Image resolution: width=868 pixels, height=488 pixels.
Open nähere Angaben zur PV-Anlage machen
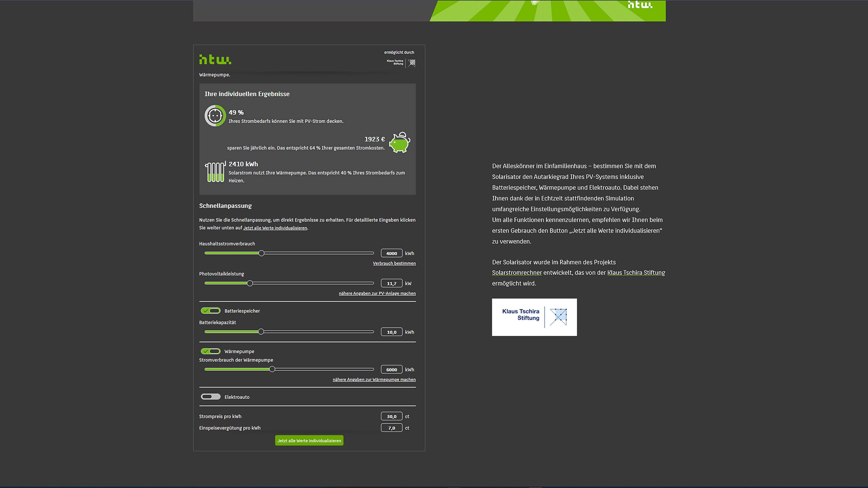click(377, 293)
